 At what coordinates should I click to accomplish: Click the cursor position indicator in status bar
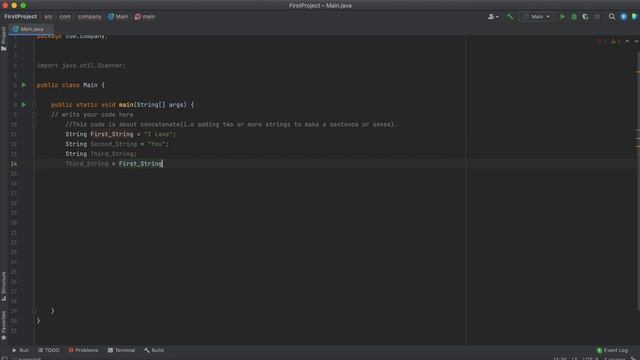(x=560, y=358)
